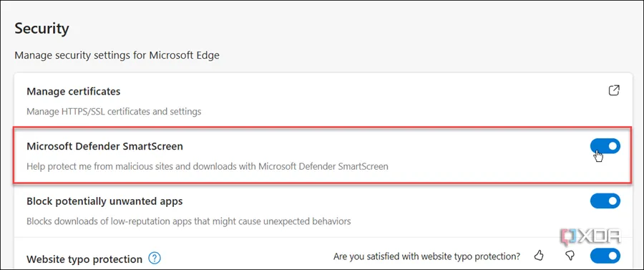644x270 pixels.
Task: Select Block potentially unwanted apps title
Action: [x=104, y=201]
